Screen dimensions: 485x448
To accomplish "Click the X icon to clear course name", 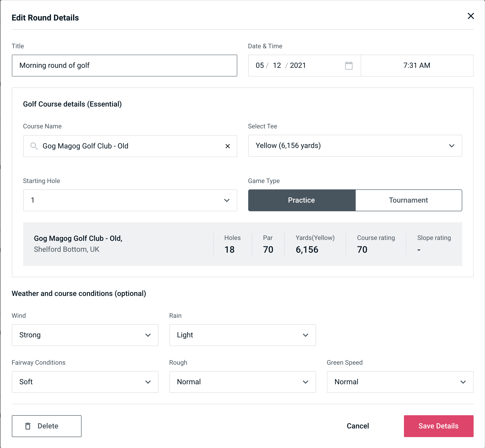I will (228, 146).
